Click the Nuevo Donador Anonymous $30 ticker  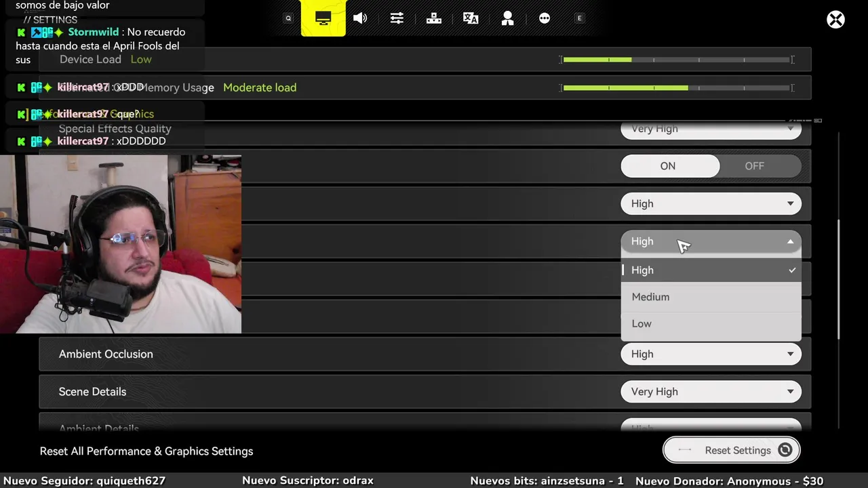[729, 481]
